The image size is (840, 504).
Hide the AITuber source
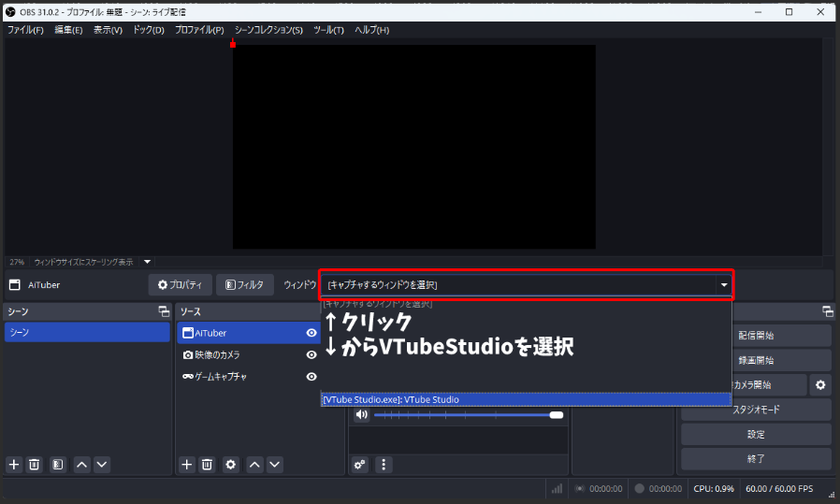[311, 333]
